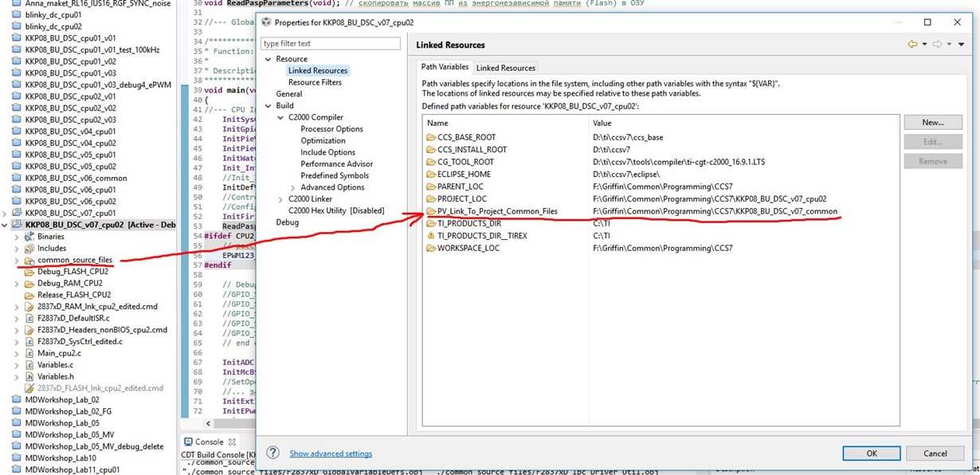Viewport: 980px width, 475px height.
Task: Expand the common_source_files folder
Action: coord(18,261)
